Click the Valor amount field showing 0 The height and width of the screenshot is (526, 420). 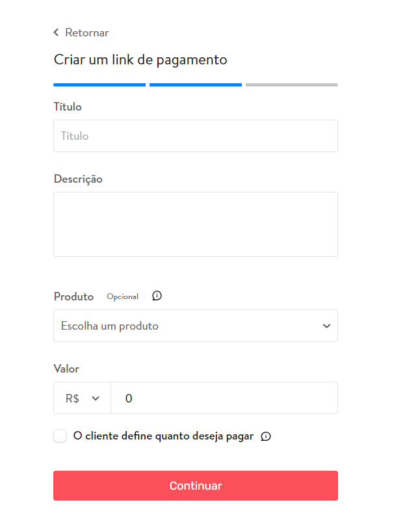click(224, 398)
